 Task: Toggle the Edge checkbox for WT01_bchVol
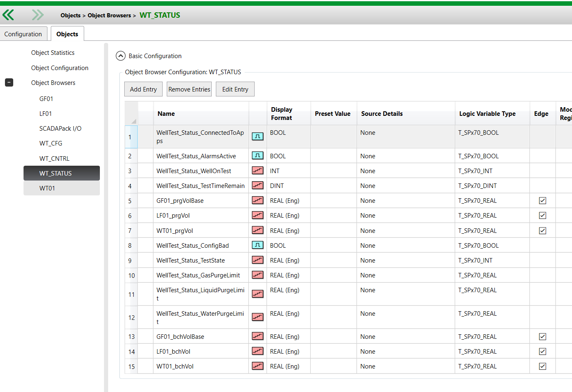pos(542,366)
